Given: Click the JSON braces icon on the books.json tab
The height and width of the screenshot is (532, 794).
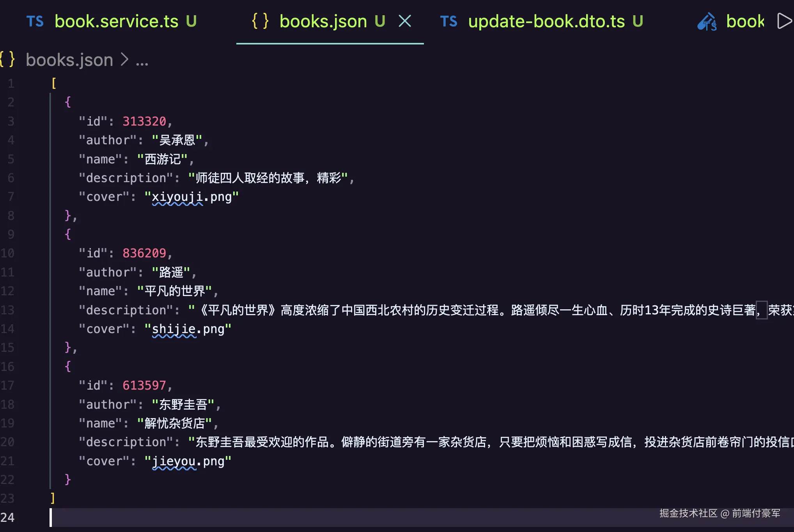Looking at the screenshot, I should click(x=260, y=21).
